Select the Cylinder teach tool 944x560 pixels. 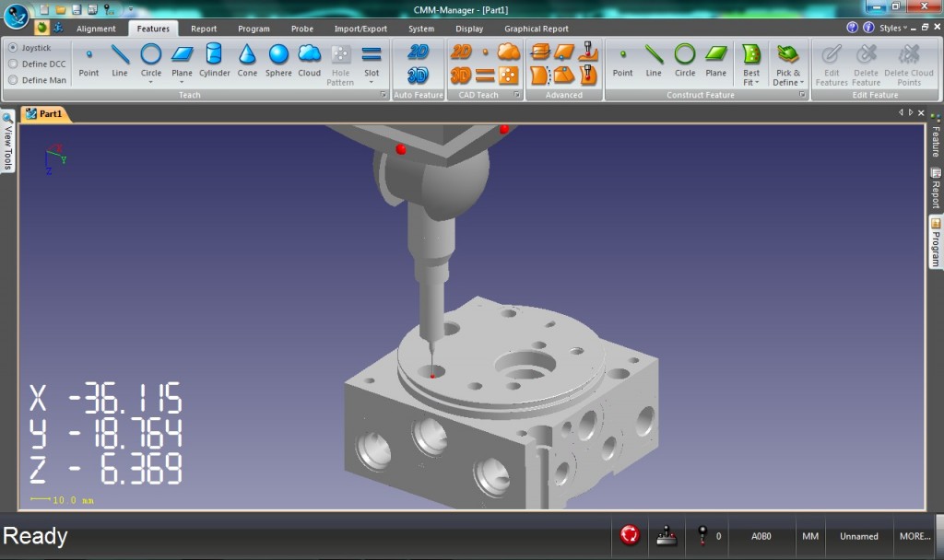(214, 61)
